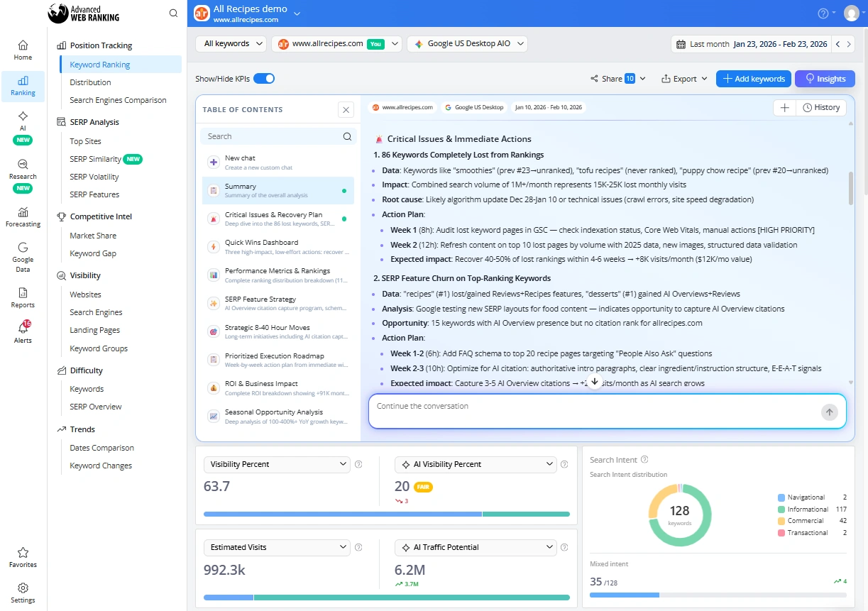Open Dates Comparison under Trends
The width and height of the screenshot is (868, 611).
(x=101, y=448)
